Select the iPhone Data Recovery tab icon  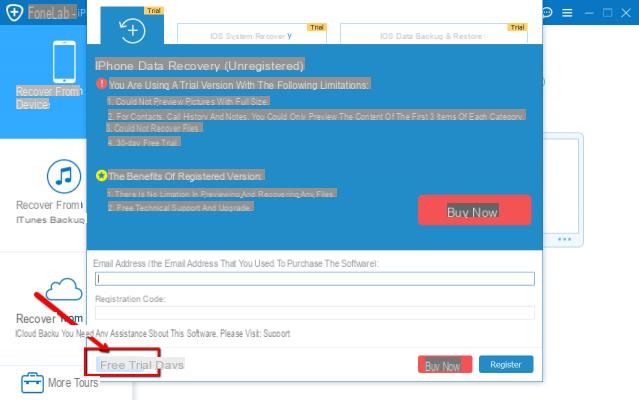pos(132,31)
